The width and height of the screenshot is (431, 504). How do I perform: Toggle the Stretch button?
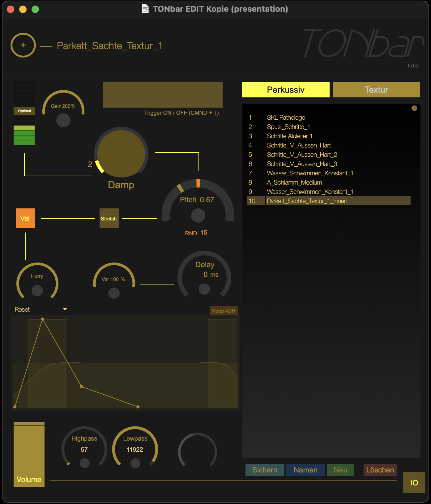click(109, 218)
